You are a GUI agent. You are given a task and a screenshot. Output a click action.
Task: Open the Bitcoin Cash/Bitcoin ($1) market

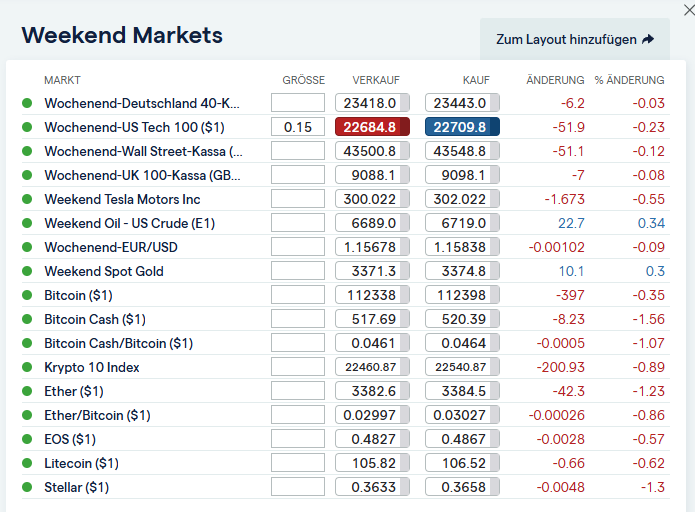click(118, 343)
